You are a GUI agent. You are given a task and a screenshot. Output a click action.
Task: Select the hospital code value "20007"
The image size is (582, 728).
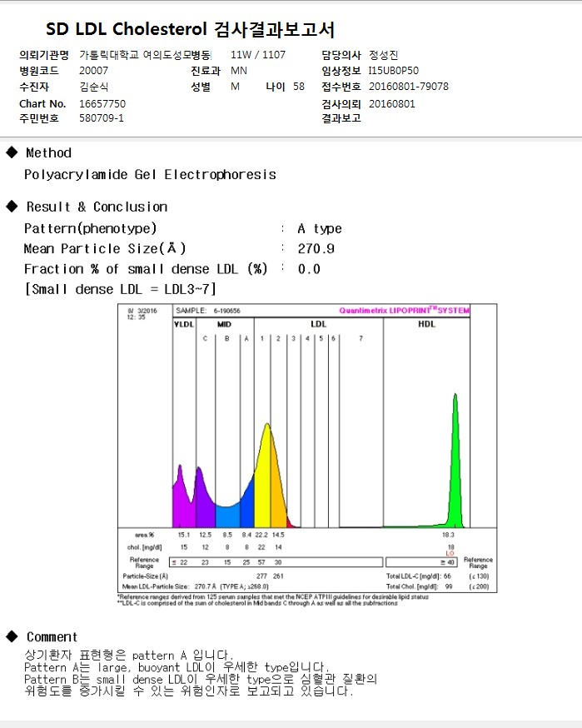pyautogui.click(x=93, y=71)
